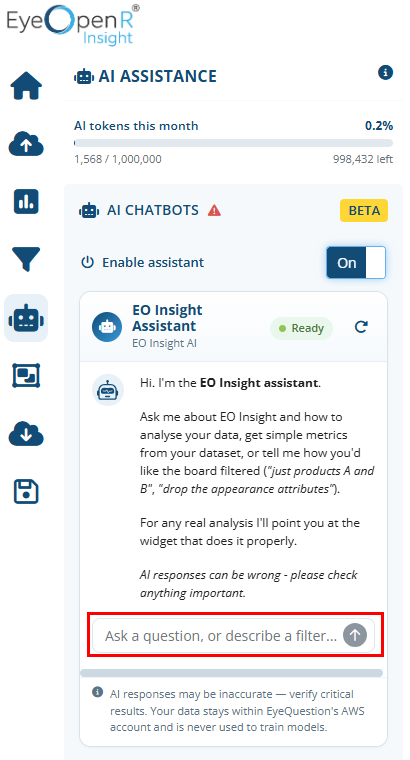
Task: Click the AI tokens usage progress bar
Action: click(x=234, y=143)
